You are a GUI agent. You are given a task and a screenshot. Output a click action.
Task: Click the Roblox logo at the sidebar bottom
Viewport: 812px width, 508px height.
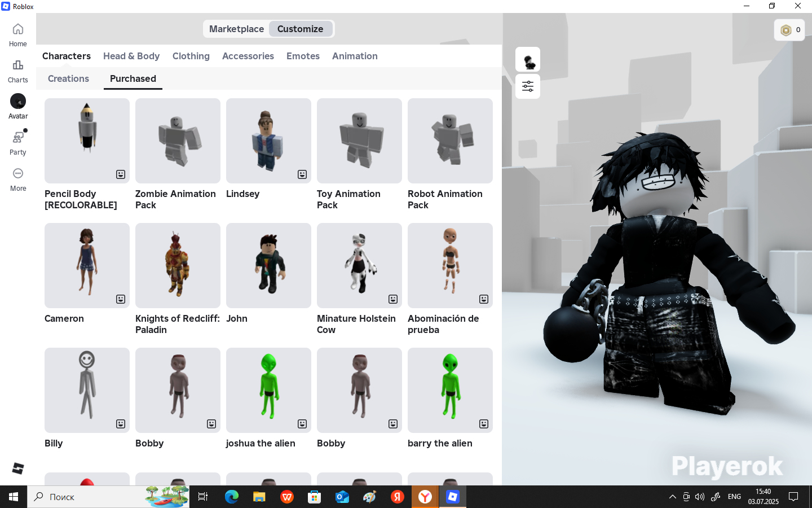[18, 468]
